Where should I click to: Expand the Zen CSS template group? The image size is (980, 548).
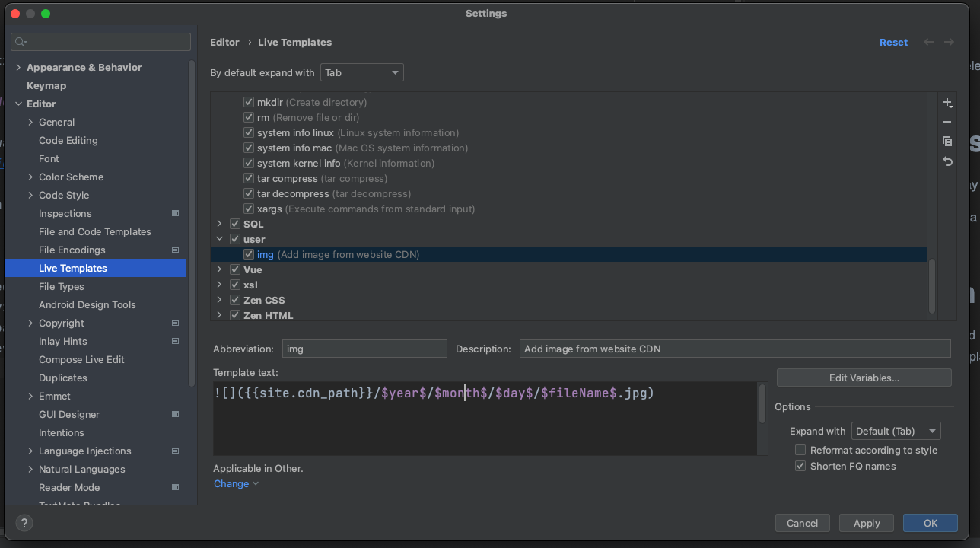click(x=219, y=300)
